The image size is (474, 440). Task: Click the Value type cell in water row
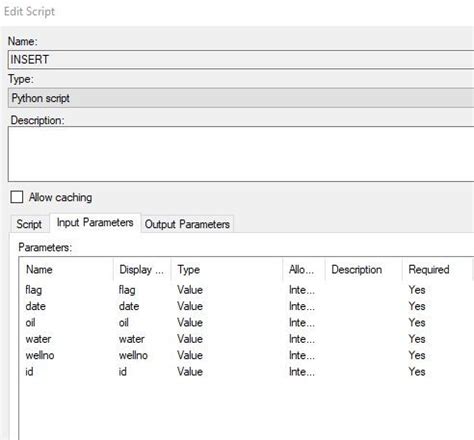pos(190,339)
